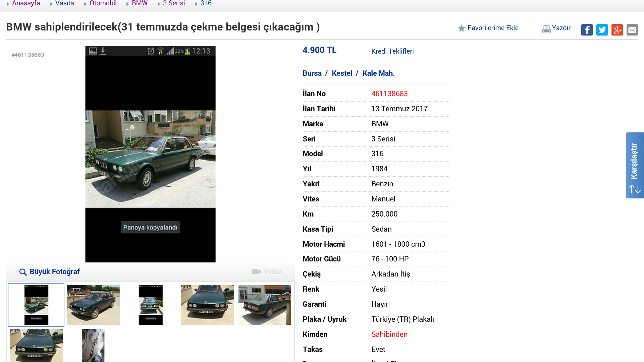Open Kredi Teklifleri link
The image size is (644, 362).
point(392,51)
